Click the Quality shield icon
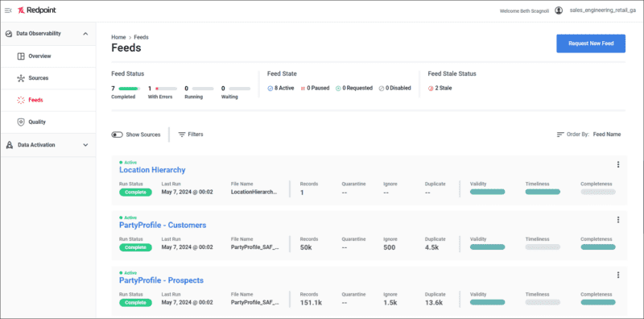644x319 pixels. tap(21, 122)
